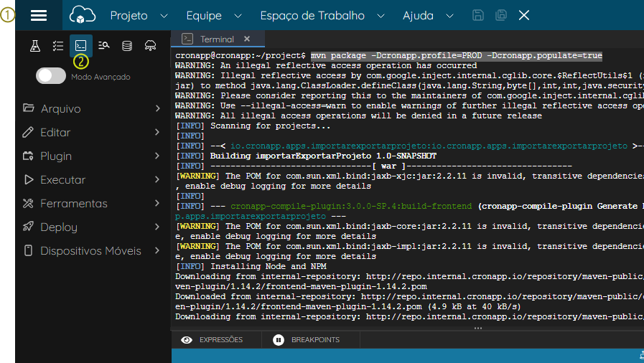The height and width of the screenshot is (363, 644).
Task: Click the Executar play icon
Action: click(x=28, y=179)
